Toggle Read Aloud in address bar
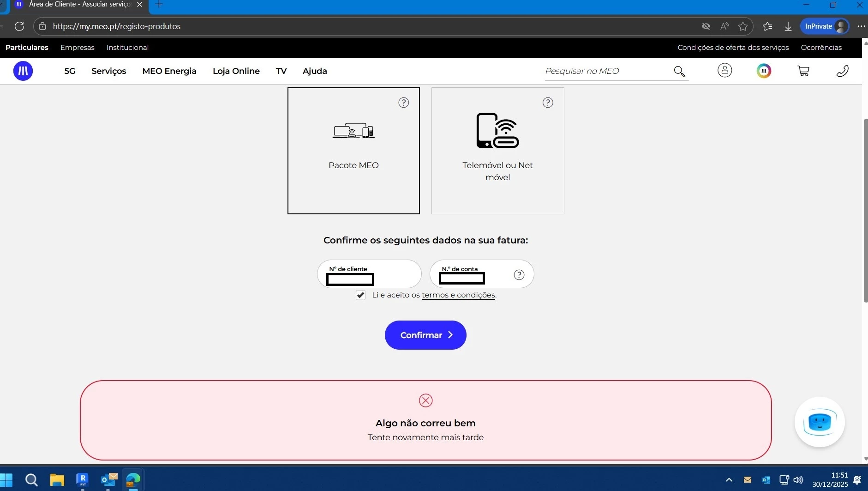Screen dimensions: 868x491 pyautogui.click(x=724, y=26)
